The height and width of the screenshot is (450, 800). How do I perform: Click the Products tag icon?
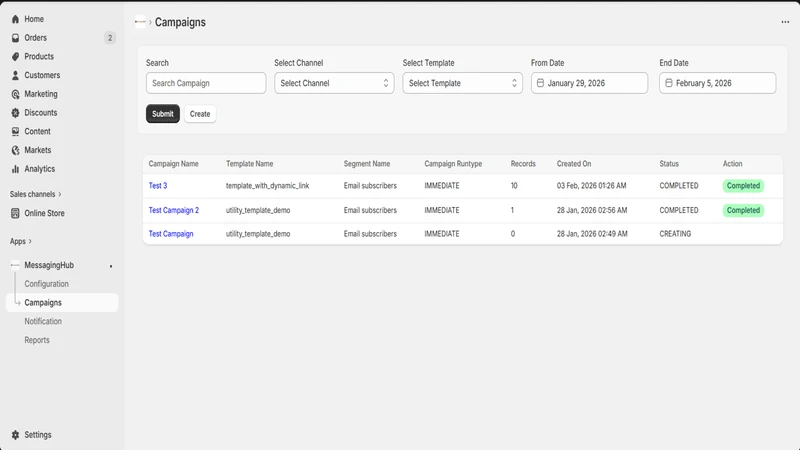pyautogui.click(x=15, y=57)
